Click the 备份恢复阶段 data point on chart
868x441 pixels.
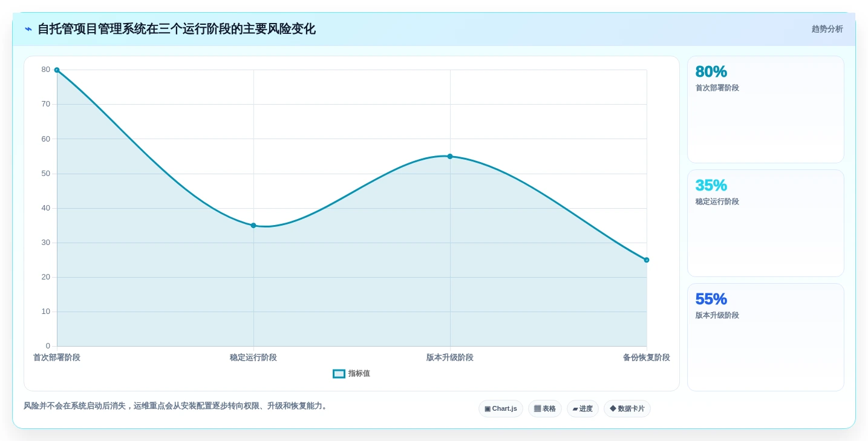pyautogui.click(x=647, y=260)
